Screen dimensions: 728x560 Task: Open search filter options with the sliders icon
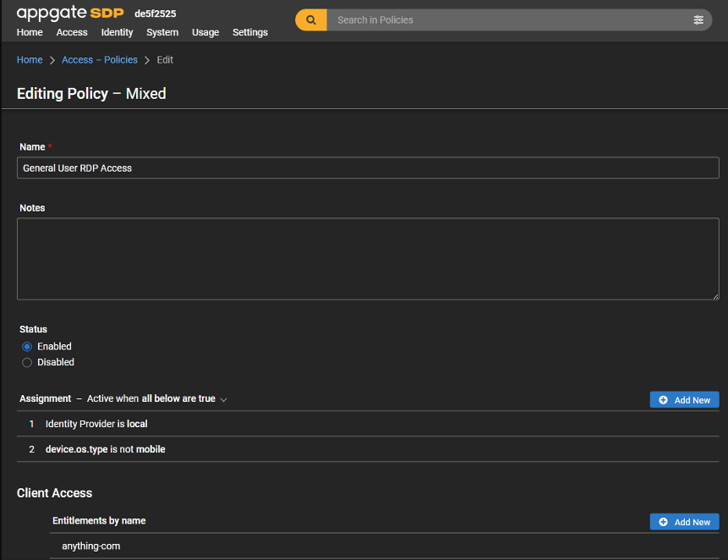[698, 19]
